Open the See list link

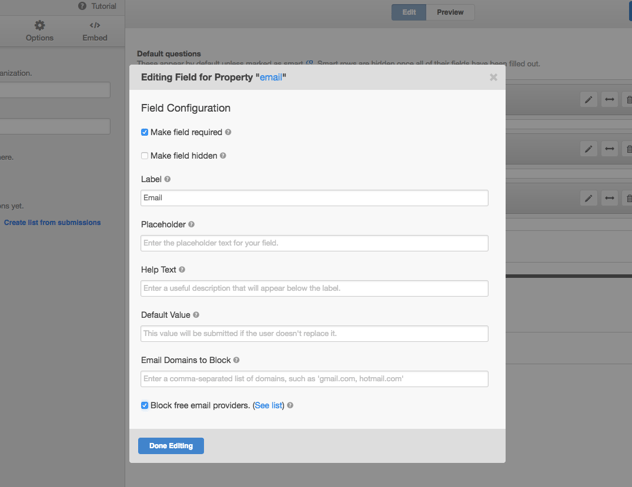point(269,406)
